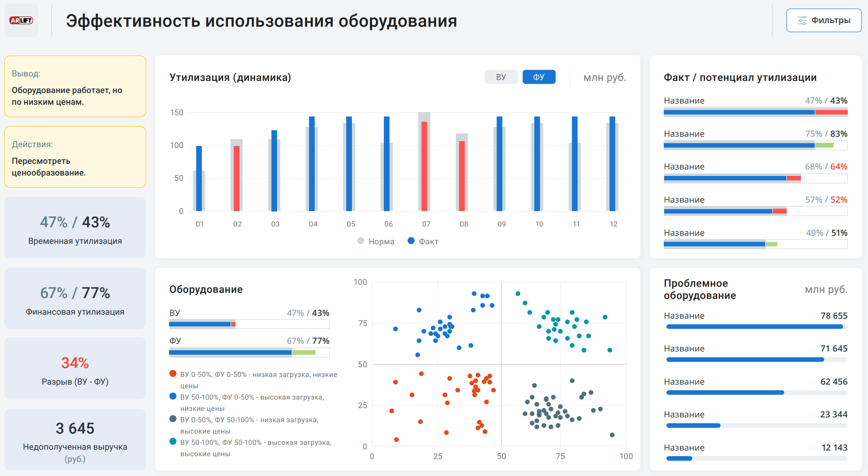The height and width of the screenshot is (476, 868).
Task: Click the 67% / 77% value above ФУ bar
Action: coord(308,341)
